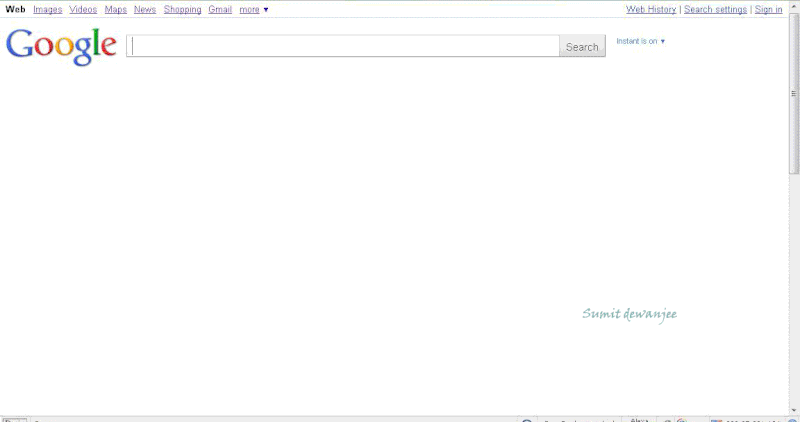Click the Google logo
Image resolution: width=800 pixels, height=422 pixels.
61,46
